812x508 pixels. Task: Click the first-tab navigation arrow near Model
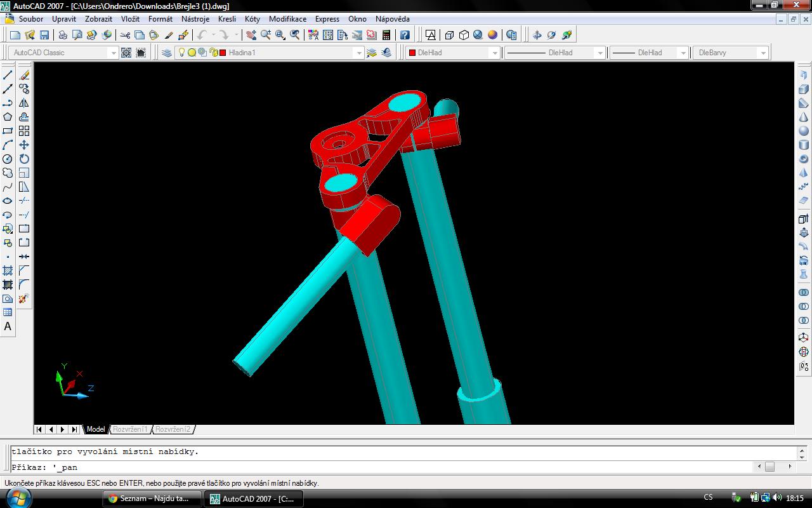[x=39, y=429]
